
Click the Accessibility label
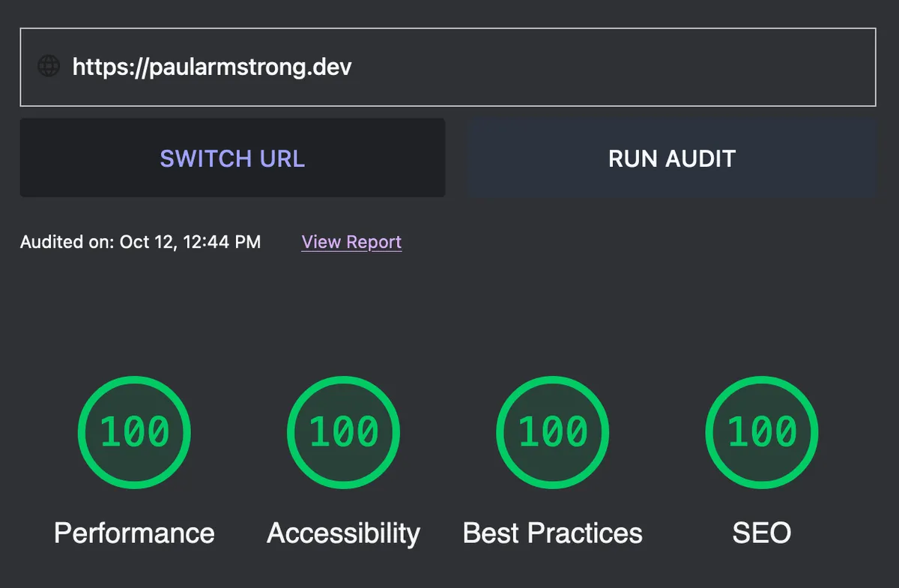pyautogui.click(x=343, y=533)
